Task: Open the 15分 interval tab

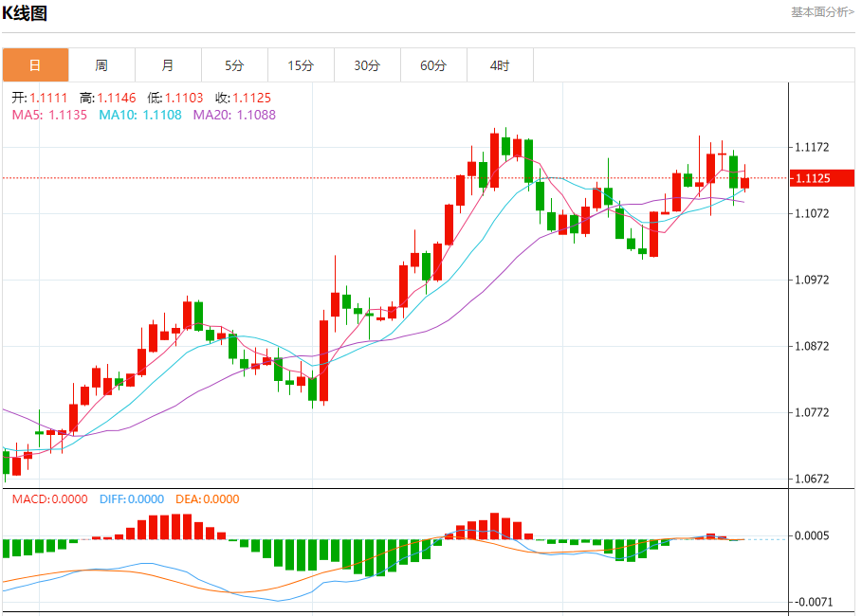Action: click(302, 65)
